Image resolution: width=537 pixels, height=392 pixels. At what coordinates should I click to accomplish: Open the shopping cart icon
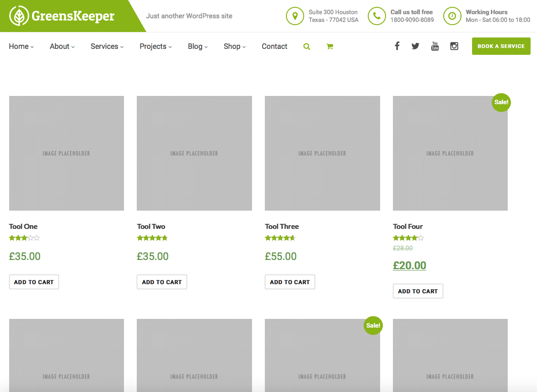[330, 47]
